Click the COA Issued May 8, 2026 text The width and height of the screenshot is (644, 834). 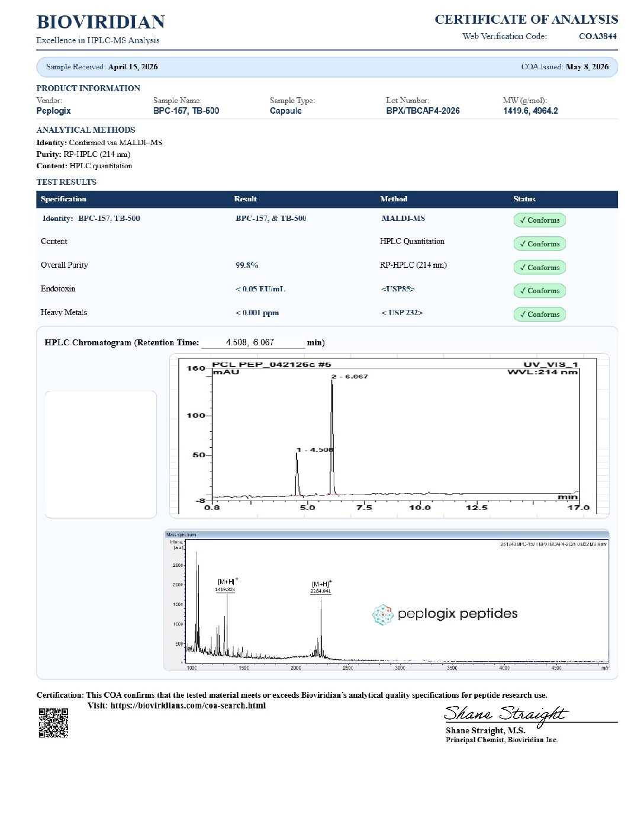pyautogui.click(x=565, y=67)
